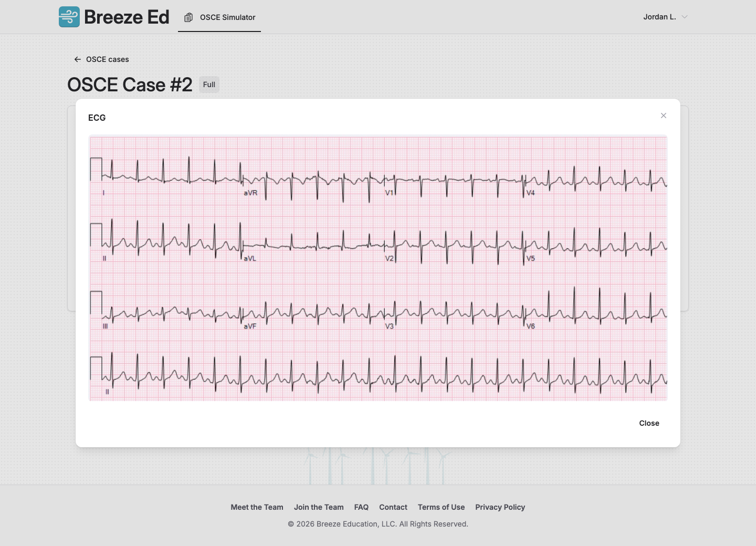Click the V1 lead label on ECG
756x546 pixels.
pos(389,193)
